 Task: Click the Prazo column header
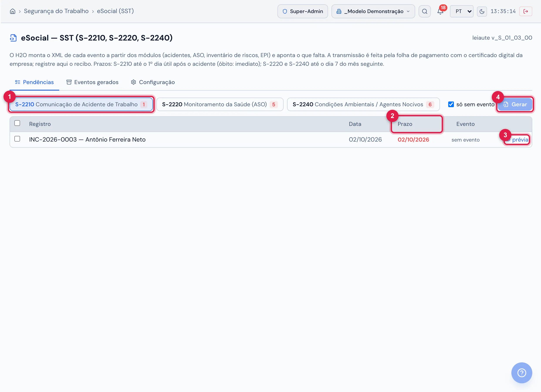click(x=405, y=124)
